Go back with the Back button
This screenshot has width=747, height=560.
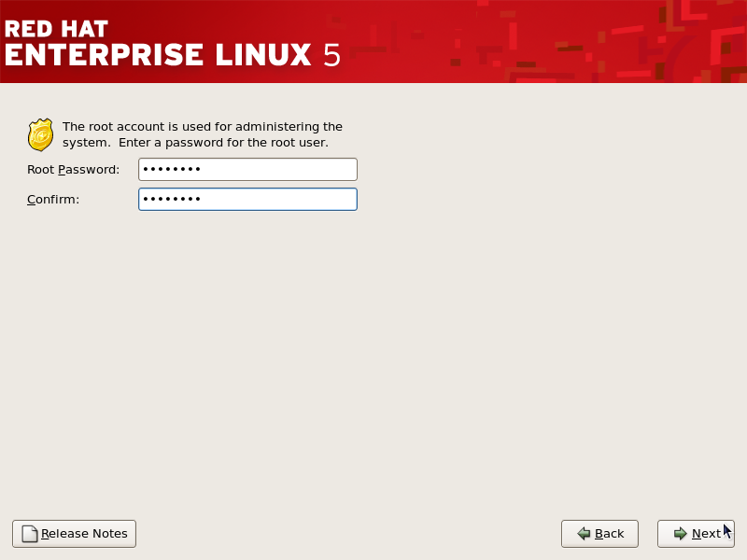[599, 533]
